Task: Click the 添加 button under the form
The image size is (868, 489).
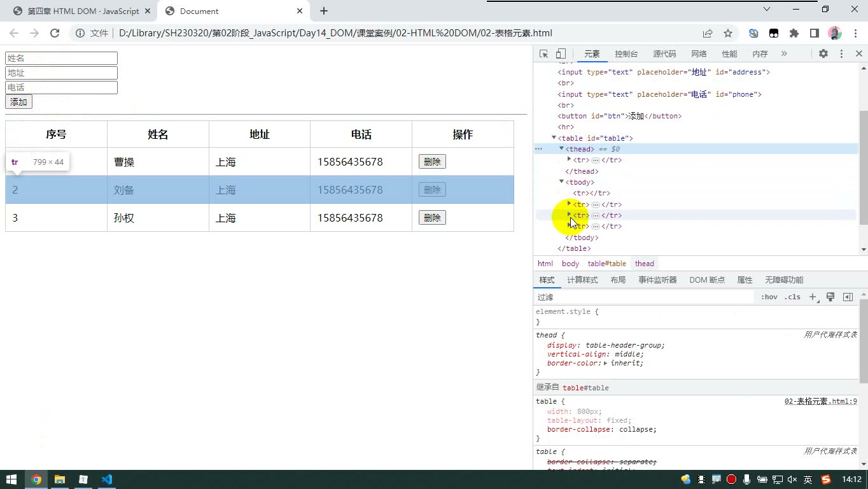Action: (x=18, y=102)
